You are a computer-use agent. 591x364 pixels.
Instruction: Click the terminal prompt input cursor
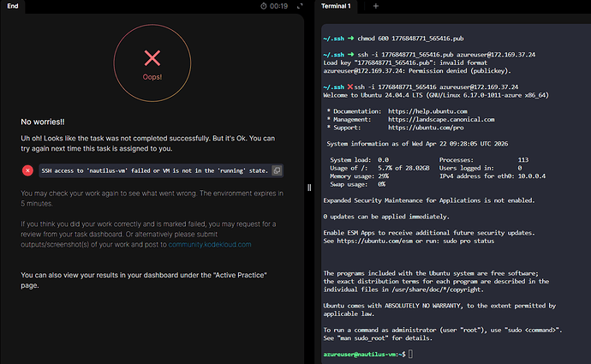pyautogui.click(x=411, y=354)
